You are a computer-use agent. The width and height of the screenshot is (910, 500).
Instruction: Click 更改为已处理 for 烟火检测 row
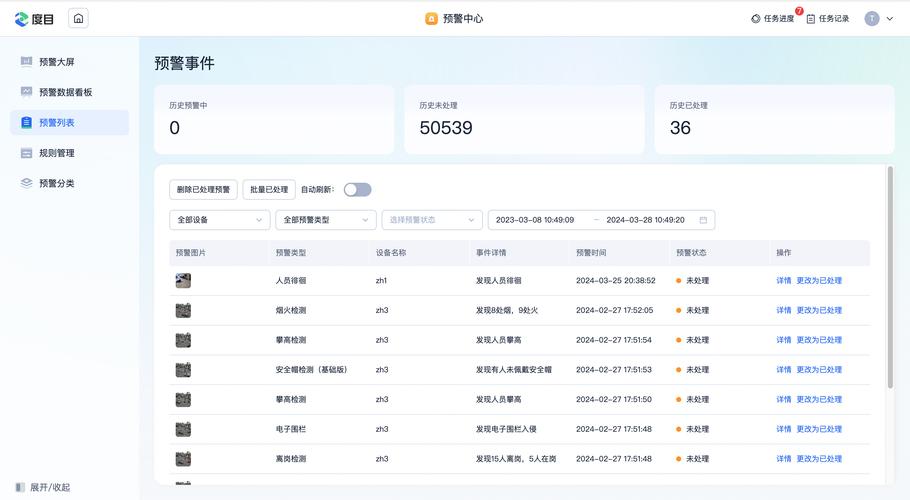(818, 311)
